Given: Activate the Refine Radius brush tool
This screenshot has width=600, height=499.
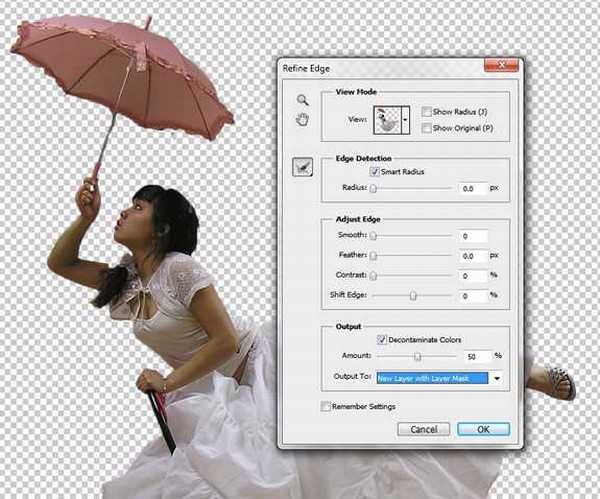Looking at the screenshot, I should pos(303,168).
